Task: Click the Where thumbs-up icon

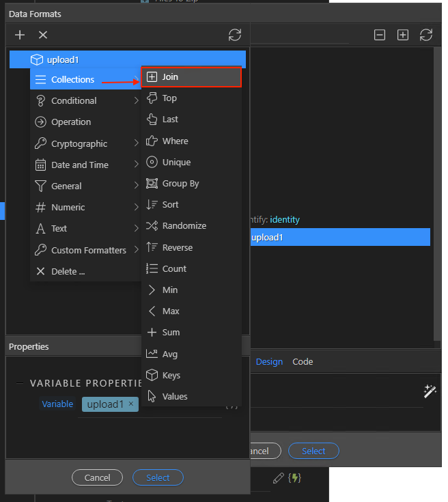Action: point(152,141)
